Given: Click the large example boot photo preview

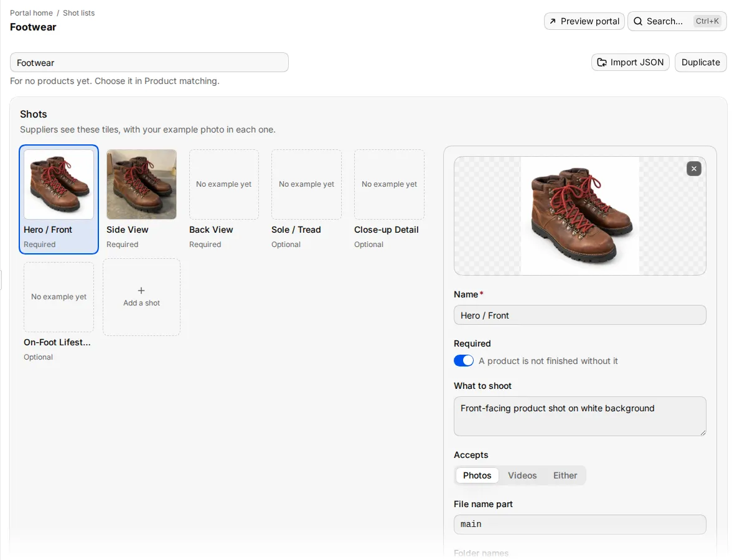Looking at the screenshot, I should tap(580, 216).
